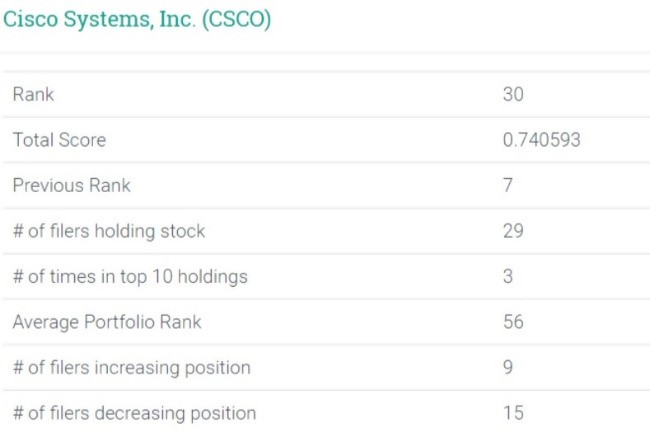Click the Cisco Systems, Inc. (CSCO) heading link

[x=137, y=20]
